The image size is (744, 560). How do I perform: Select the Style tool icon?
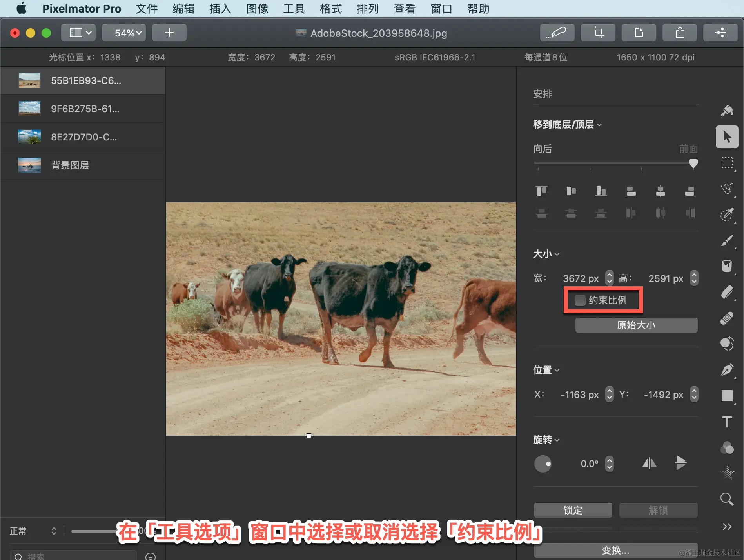click(x=727, y=111)
